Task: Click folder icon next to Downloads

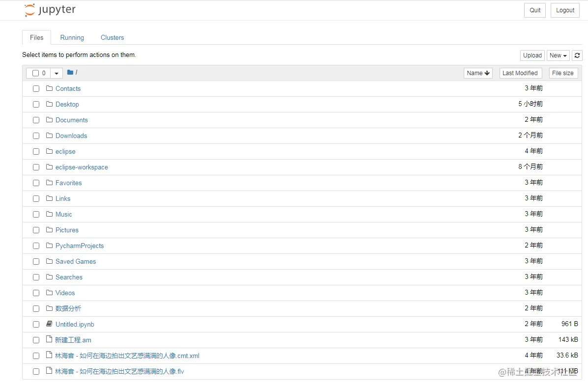Action: coord(49,136)
